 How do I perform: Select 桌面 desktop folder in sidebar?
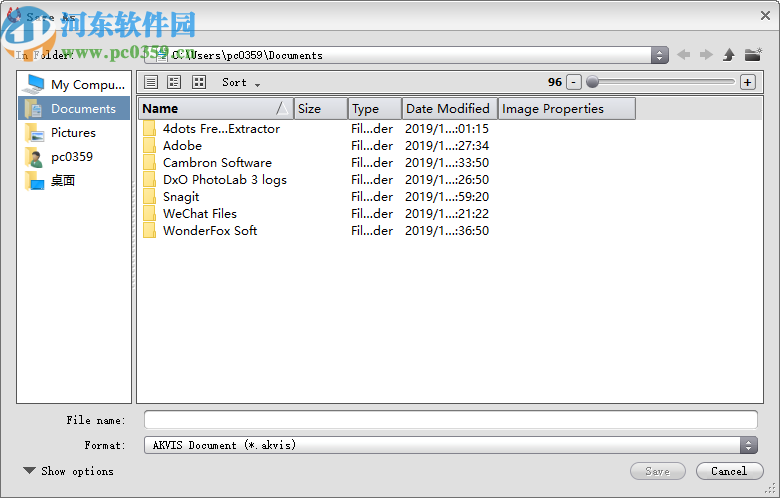[74, 180]
